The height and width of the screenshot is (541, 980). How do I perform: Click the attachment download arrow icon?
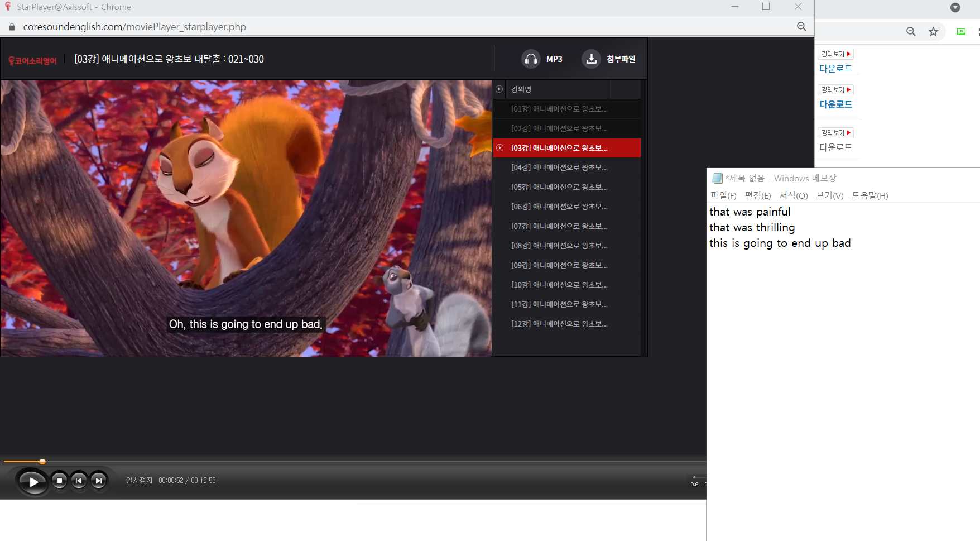pyautogui.click(x=591, y=59)
